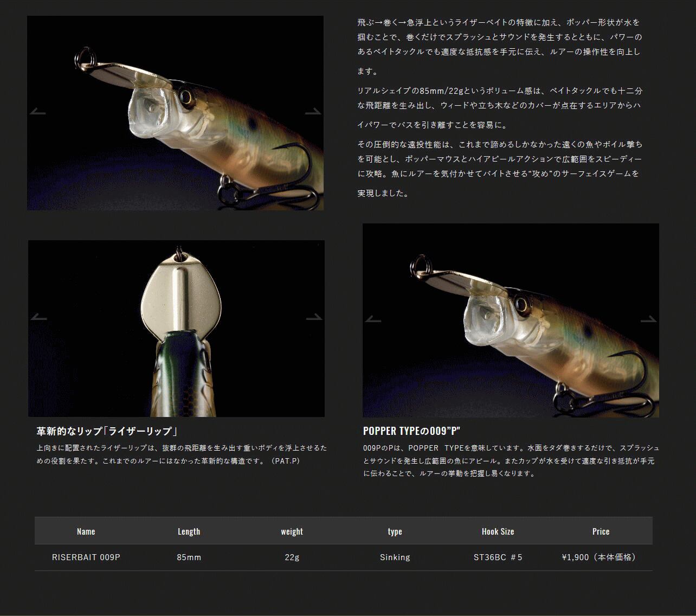The width and height of the screenshot is (696, 616).
Task: Click the Price column header
Action: click(x=601, y=531)
